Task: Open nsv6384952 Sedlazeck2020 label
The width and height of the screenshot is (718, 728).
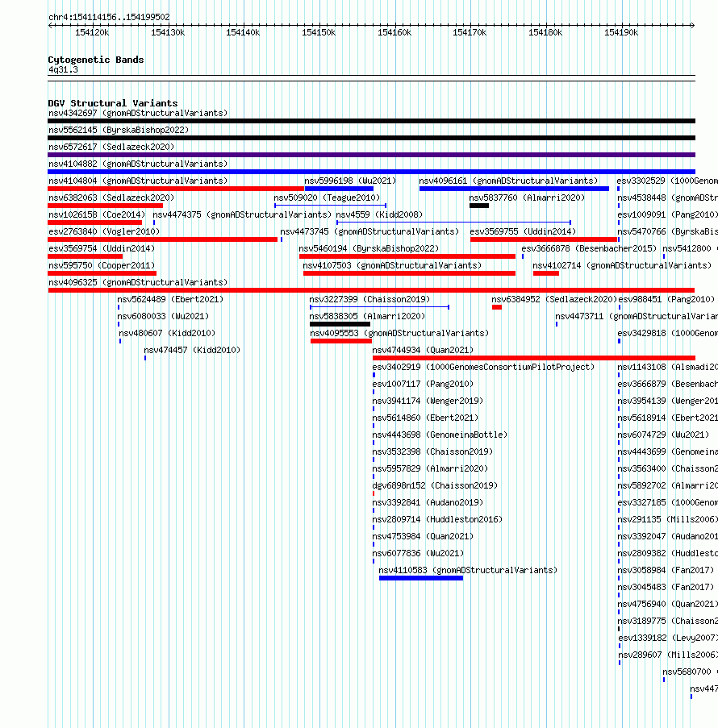Action: click(554, 299)
